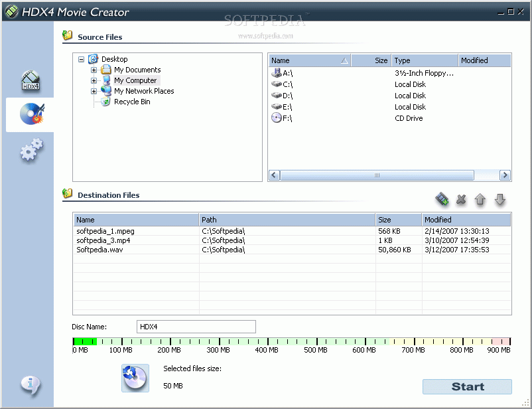Image resolution: width=532 pixels, height=409 pixels.
Task: Expand the My Documents node
Action: (94, 70)
